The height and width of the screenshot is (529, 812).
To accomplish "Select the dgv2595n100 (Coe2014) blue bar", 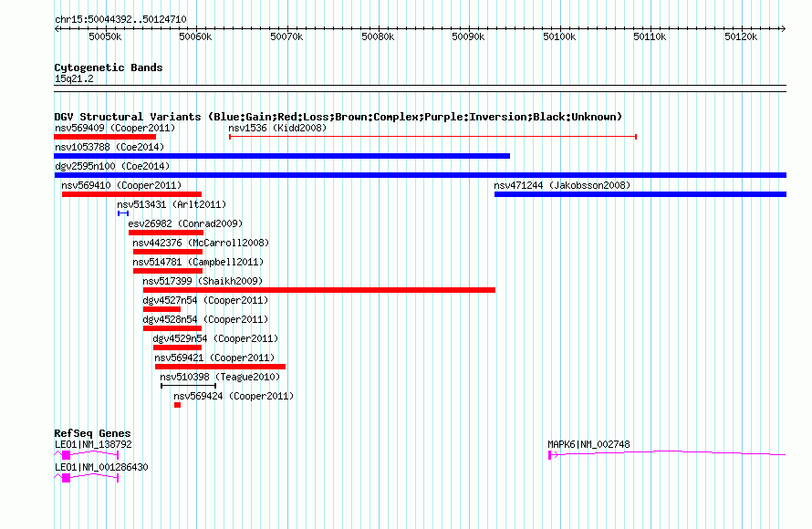I will click(420, 175).
